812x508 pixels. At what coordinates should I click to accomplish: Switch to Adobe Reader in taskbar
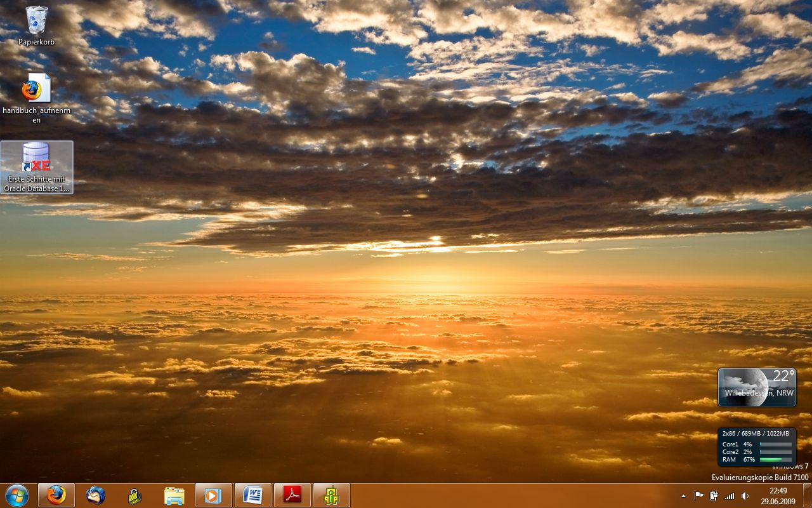point(292,495)
